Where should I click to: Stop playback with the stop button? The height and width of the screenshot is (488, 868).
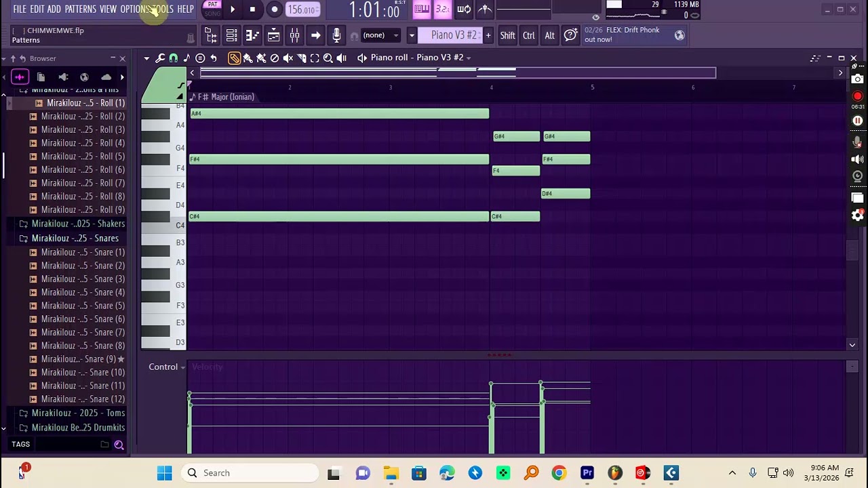coord(252,9)
